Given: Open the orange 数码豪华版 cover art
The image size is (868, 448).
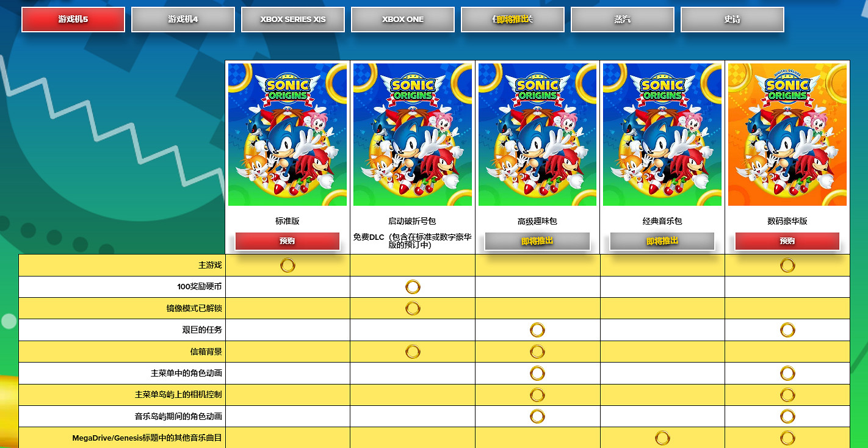Looking at the screenshot, I should [x=787, y=134].
